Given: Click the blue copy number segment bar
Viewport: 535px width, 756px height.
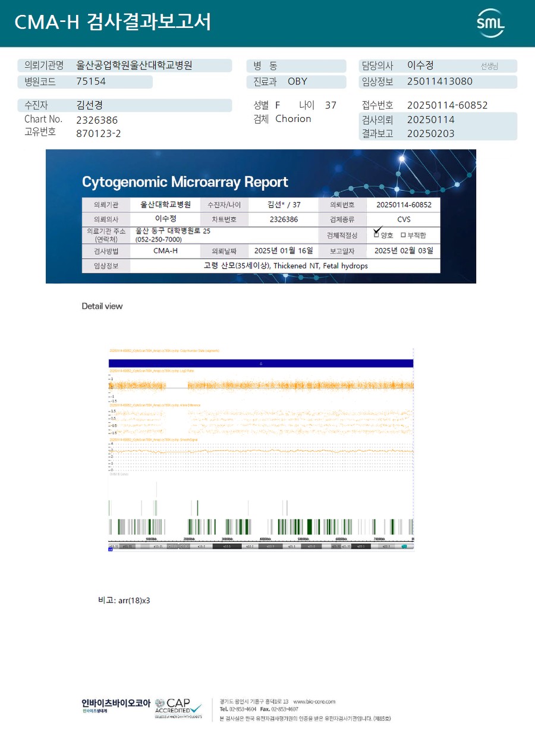Looking at the screenshot, I should 261,363.
